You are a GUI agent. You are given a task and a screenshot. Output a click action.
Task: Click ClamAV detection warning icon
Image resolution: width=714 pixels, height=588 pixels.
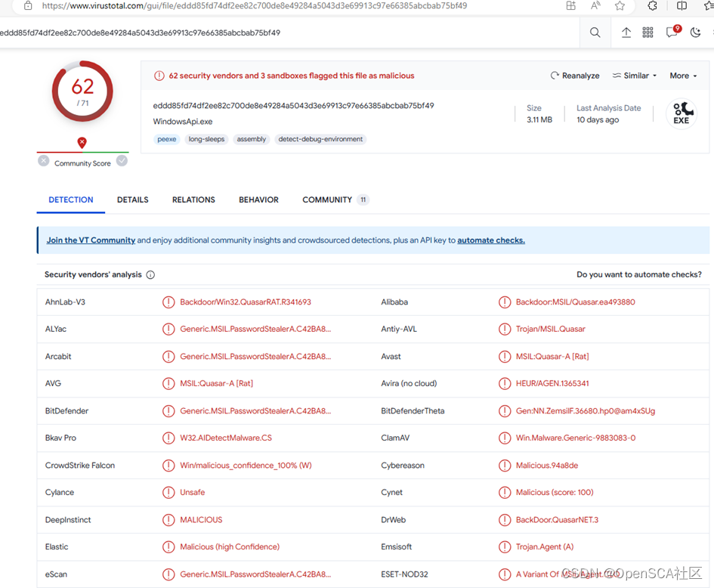click(505, 438)
